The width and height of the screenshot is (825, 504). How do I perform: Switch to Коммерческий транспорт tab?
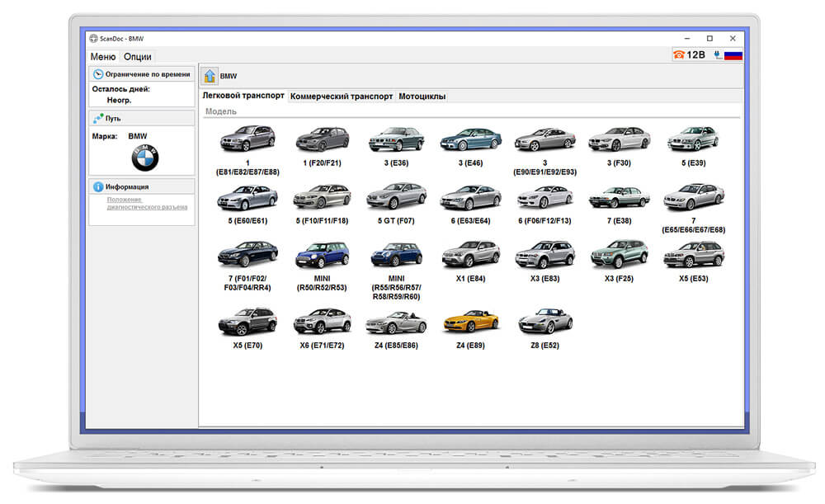342,97
